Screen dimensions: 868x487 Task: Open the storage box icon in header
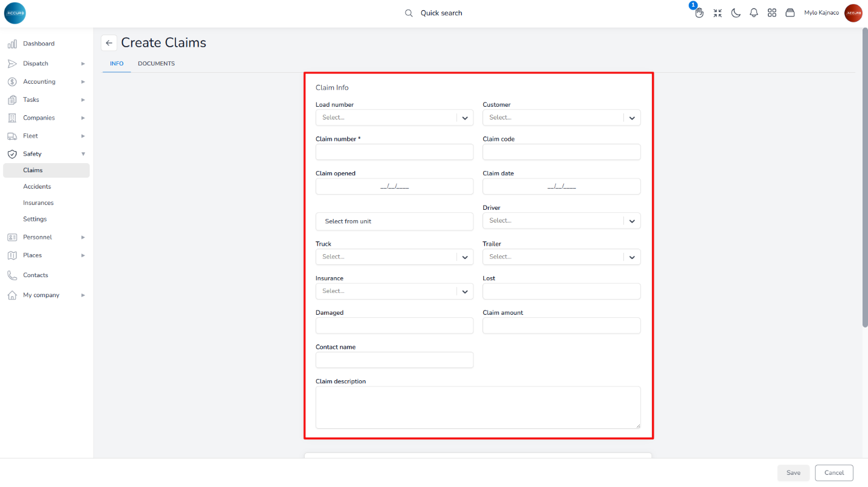tap(790, 13)
